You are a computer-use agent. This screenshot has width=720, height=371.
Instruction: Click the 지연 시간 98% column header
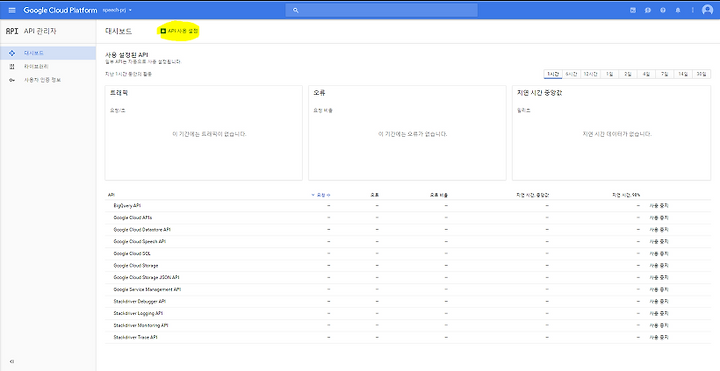[626, 195]
